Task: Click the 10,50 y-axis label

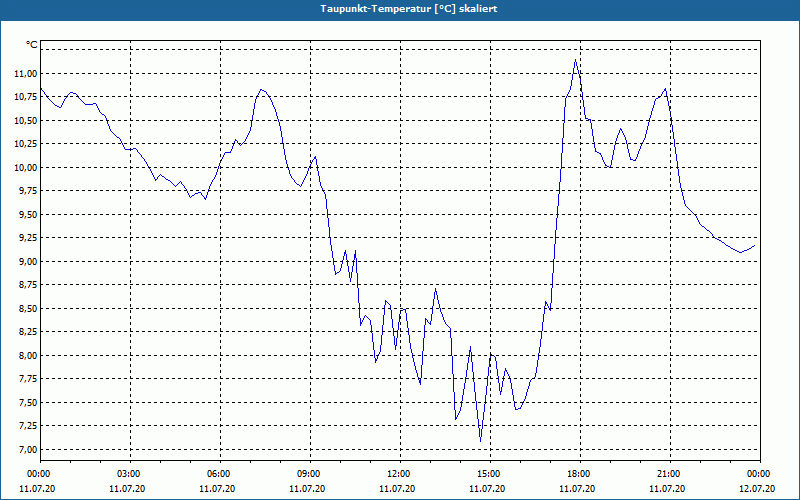Action: point(27,120)
